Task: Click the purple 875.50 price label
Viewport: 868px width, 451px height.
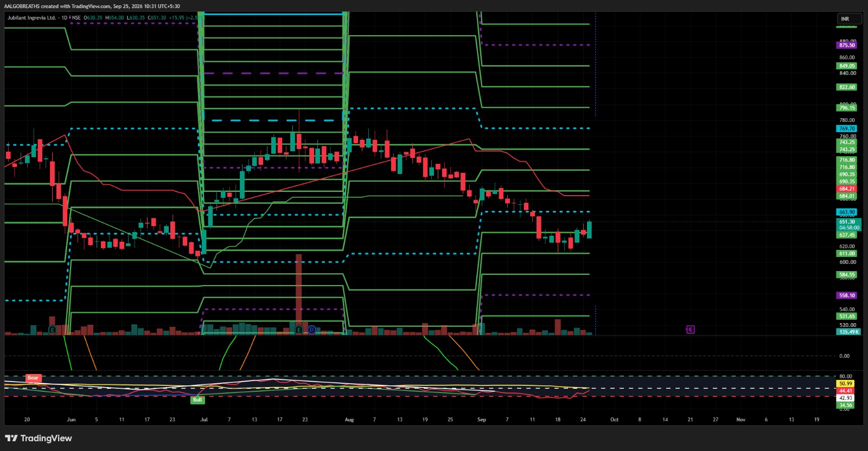Action: pos(847,46)
